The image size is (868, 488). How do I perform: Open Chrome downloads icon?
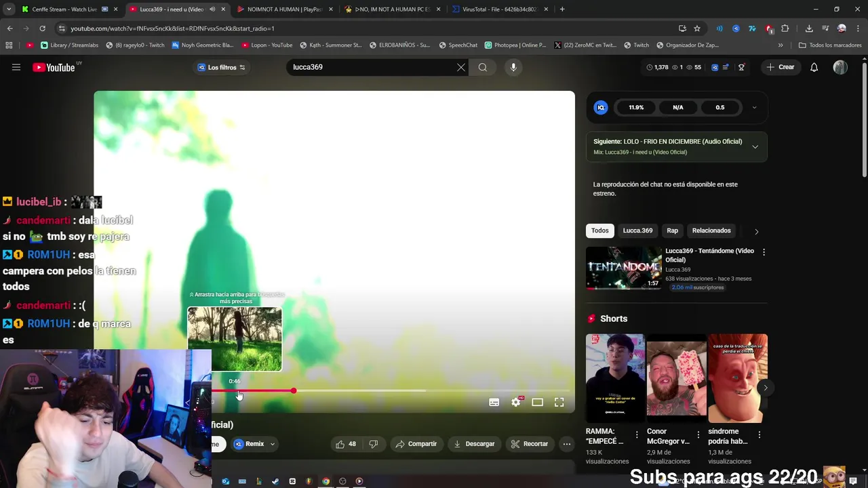809,28
